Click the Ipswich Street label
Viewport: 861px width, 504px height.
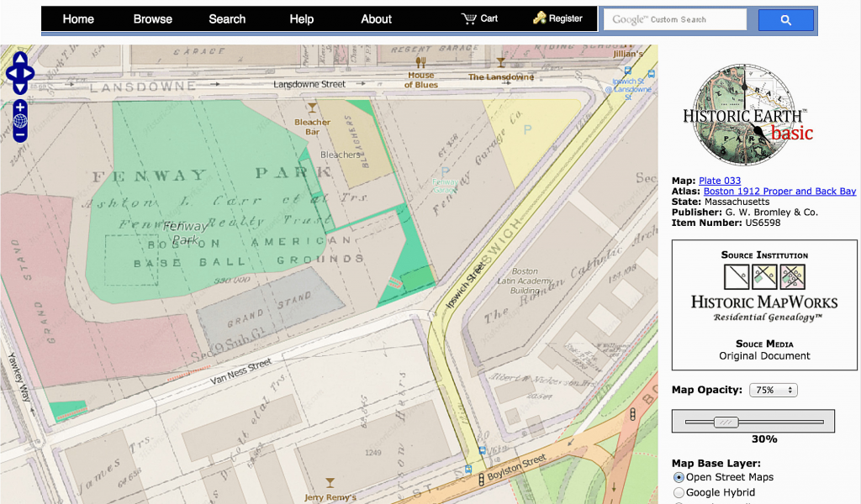(465, 285)
